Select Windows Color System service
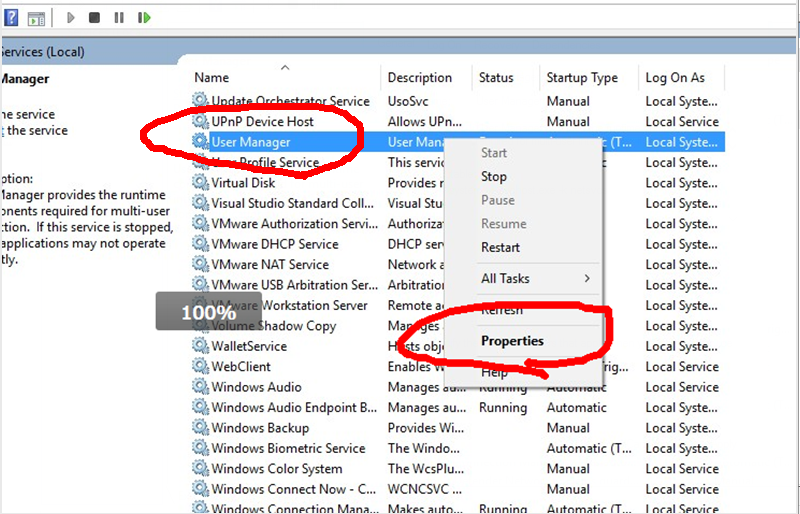The image size is (800, 514). point(277,469)
